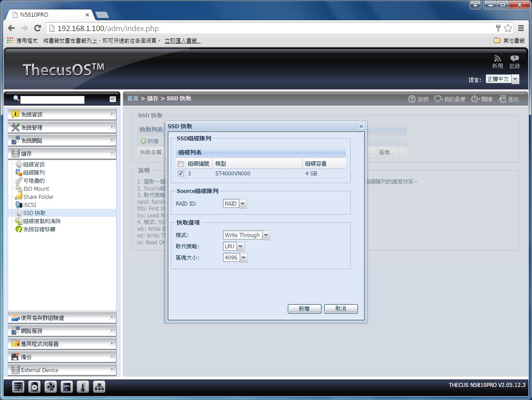The width and height of the screenshot is (532, 400).
Task: Uncheck disk 3 ST4000VN000 checkbox
Action: point(180,174)
